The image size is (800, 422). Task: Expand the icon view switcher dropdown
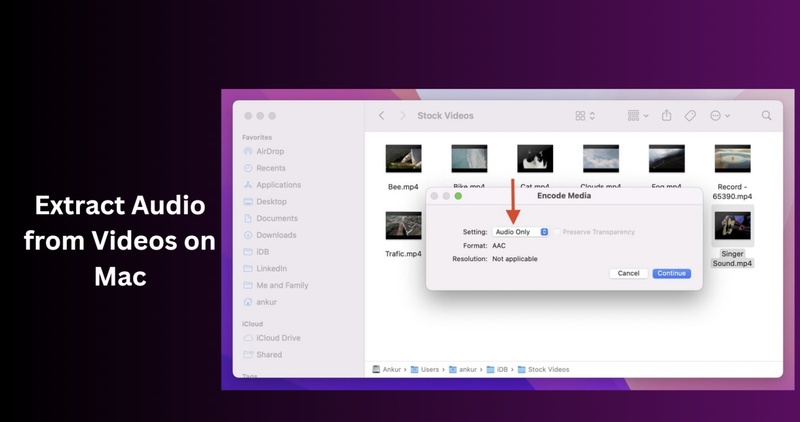tap(585, 116)
